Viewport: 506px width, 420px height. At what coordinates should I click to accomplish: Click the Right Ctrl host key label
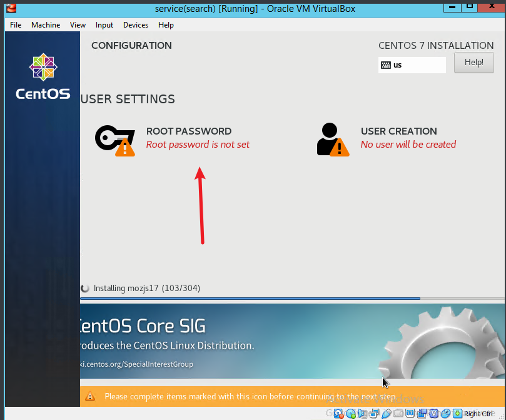[x=478, y=414]
